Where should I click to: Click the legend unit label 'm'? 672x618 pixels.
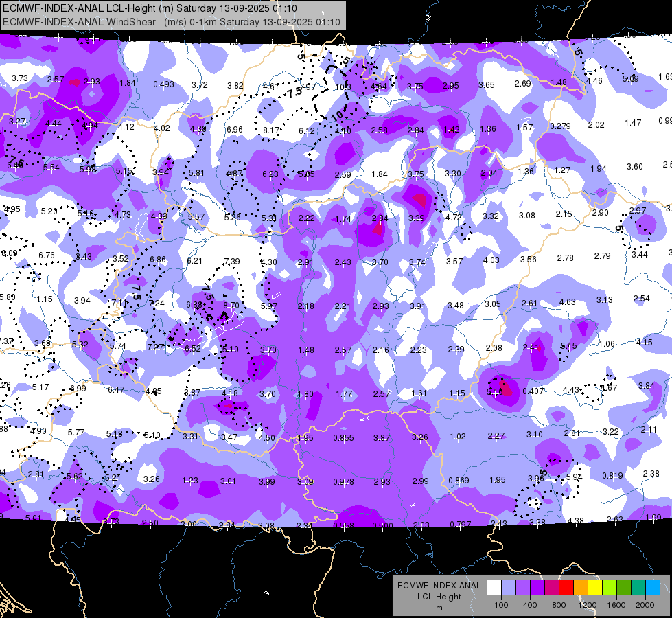click(439, 608)
